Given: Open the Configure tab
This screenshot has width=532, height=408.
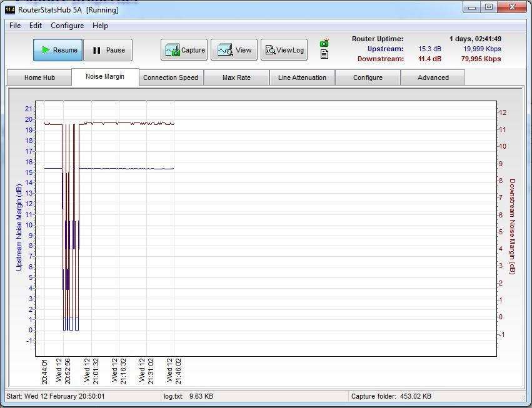Looking at the screenshot, I should [368, 77].
